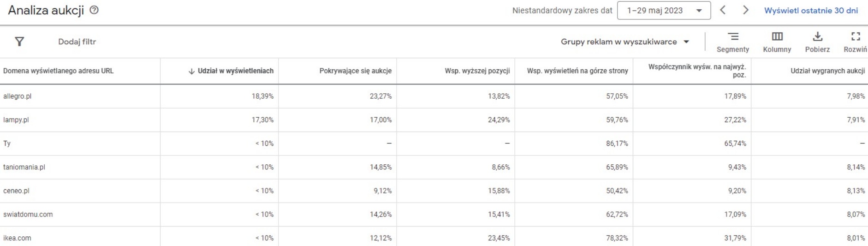Sort by Wsp. wyświetleń na górze strony

577,71
